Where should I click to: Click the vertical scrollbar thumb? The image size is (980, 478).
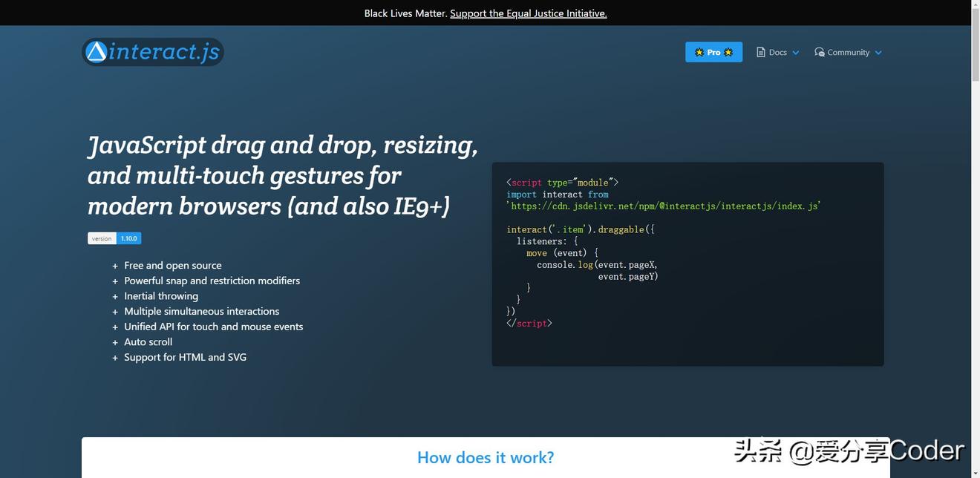click(x=976, y=45)
